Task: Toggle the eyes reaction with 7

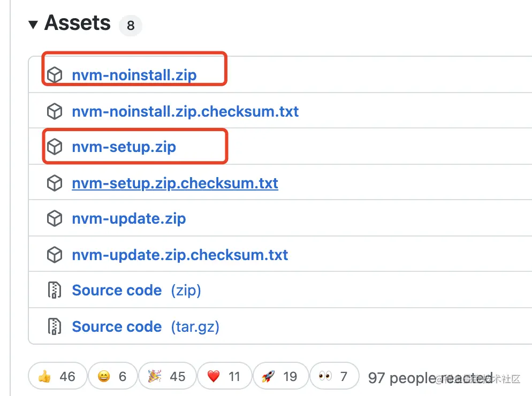Action: pos(334,376)
